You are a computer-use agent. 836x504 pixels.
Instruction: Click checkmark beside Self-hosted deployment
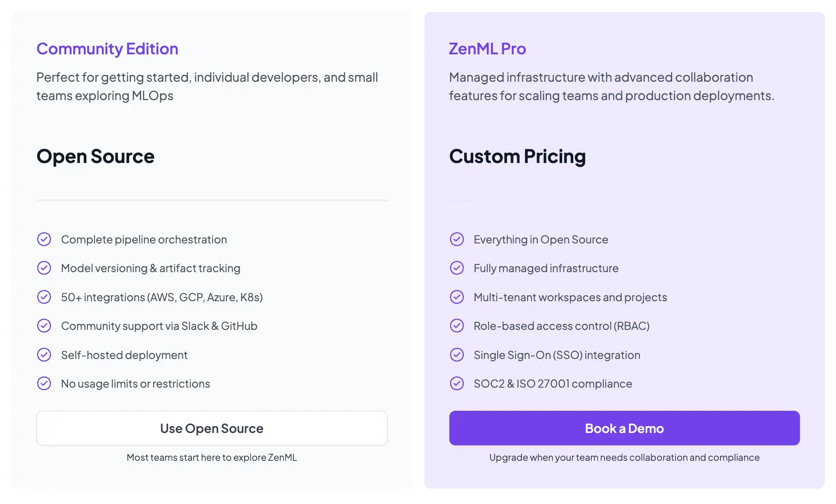pyautogui.click(x=44, y=355)
